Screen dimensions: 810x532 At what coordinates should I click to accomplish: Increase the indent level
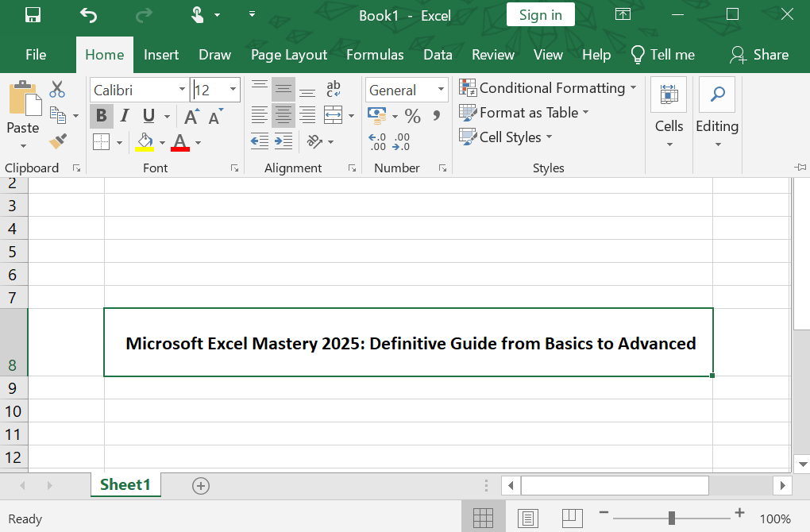[x=283, y=141]
